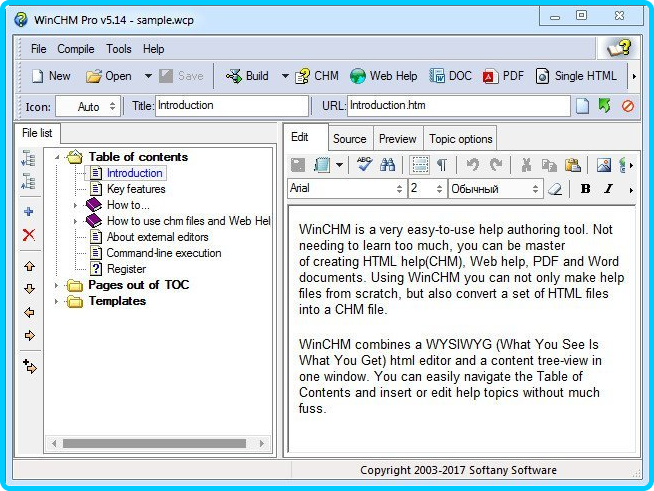Image resolution: width=654 pixels, height=491 pixels.
Task: Click the paste clipboard icon
Action: tap(573, 165)
